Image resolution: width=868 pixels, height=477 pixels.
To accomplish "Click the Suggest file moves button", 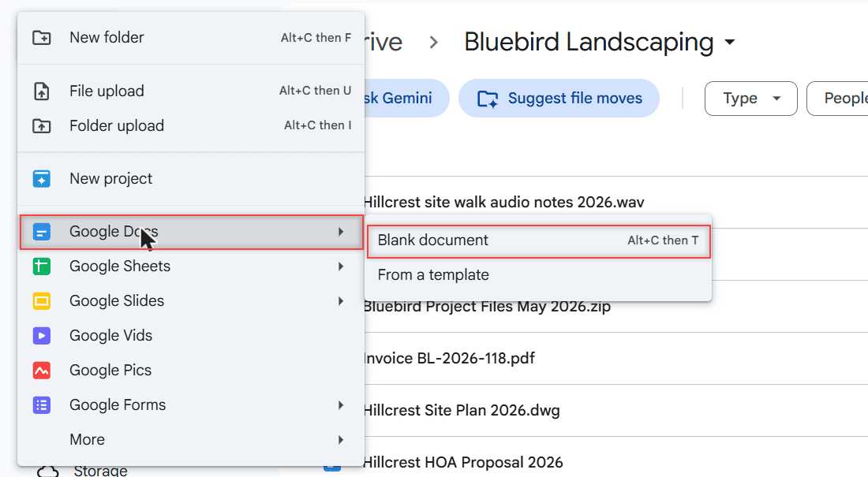I will [x=559, y=99].
